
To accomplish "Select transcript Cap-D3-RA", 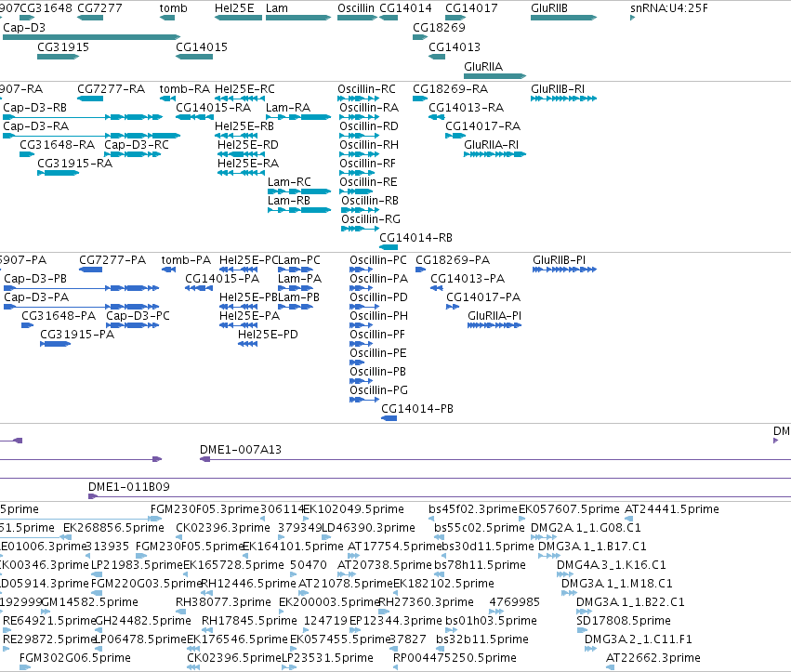I will click(36, 126).
